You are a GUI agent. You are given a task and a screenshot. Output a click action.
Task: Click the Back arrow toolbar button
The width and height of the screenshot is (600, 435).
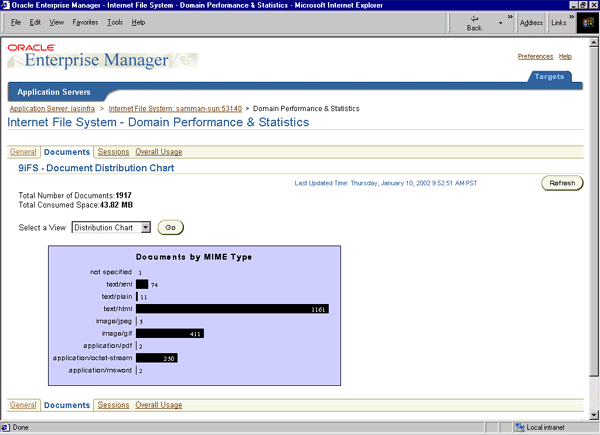(x=474, y=23)
